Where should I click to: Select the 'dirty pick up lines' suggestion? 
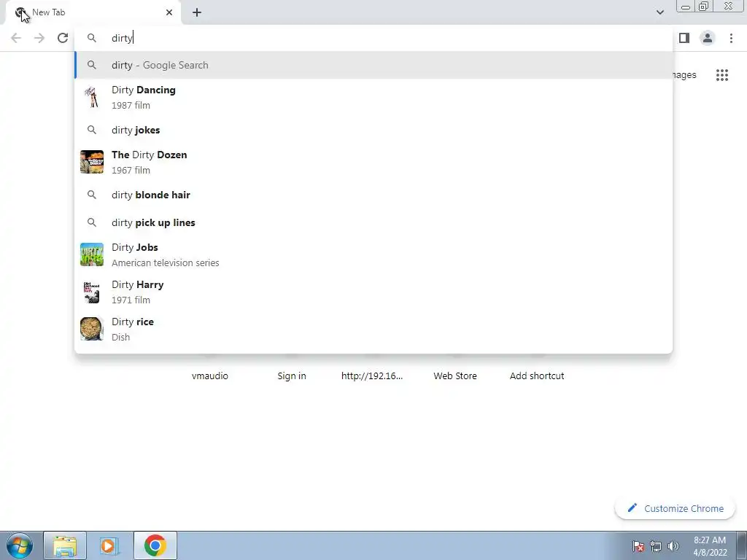click(x=373, y=222)
